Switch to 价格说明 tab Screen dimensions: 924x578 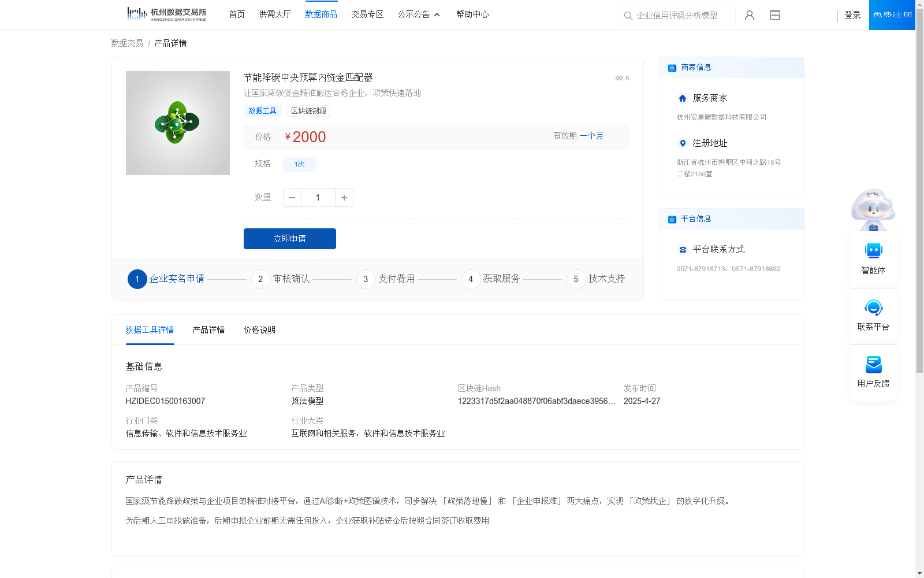pyautogui.click(x=259, y=330)
